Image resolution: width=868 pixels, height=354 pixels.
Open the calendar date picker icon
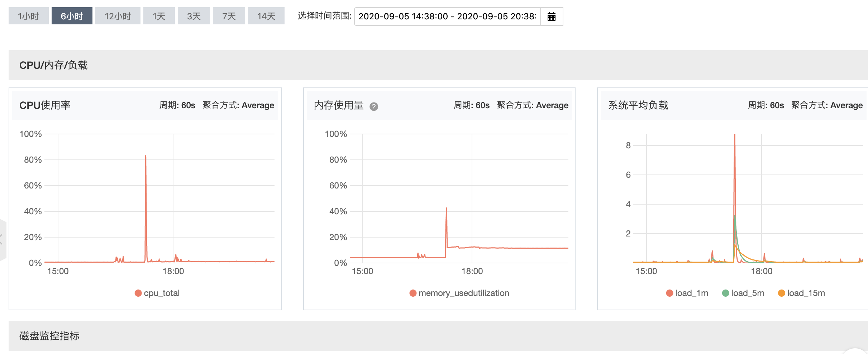pyautogui.click(x=552, y=16)
